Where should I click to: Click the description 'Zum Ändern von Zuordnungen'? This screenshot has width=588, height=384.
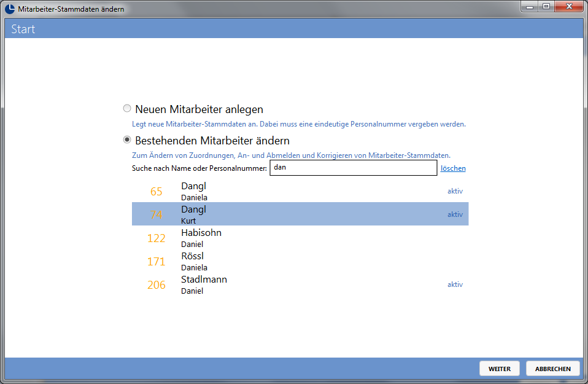(291, 155)
